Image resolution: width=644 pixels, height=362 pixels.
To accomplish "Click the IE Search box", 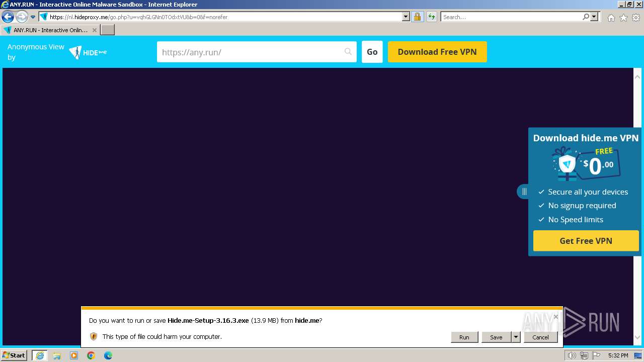I will pos(511,17).
